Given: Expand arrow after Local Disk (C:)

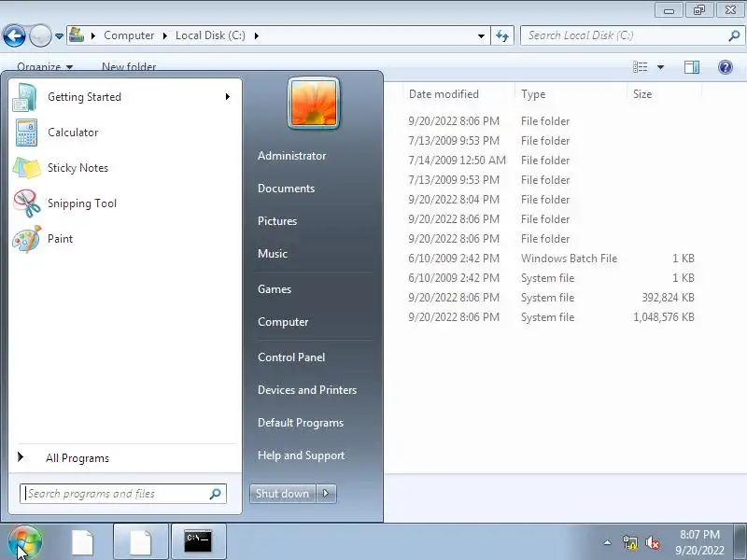Looking at the screenshot, I should 256,35.
